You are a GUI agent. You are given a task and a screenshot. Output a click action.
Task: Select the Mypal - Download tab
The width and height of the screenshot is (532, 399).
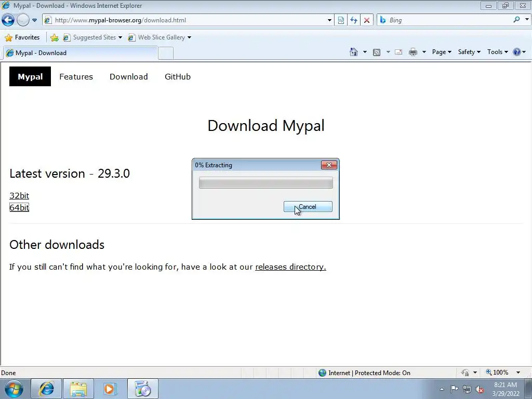pyautogui.click(x=80, y=53)
